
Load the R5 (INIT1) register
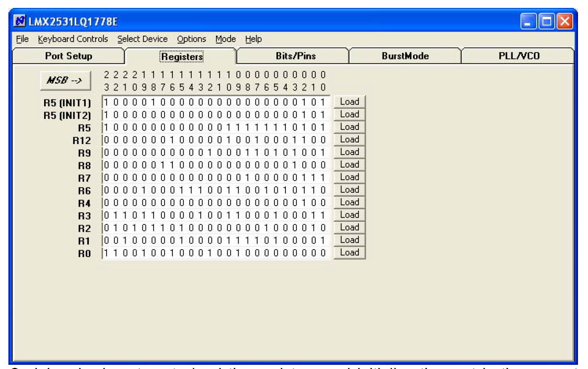[349, 101]
